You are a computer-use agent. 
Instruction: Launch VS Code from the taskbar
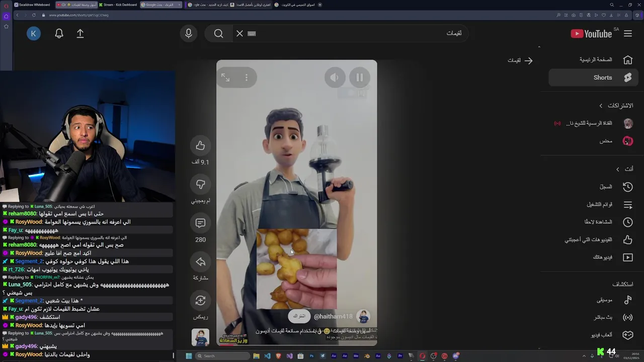pos(267,356)
